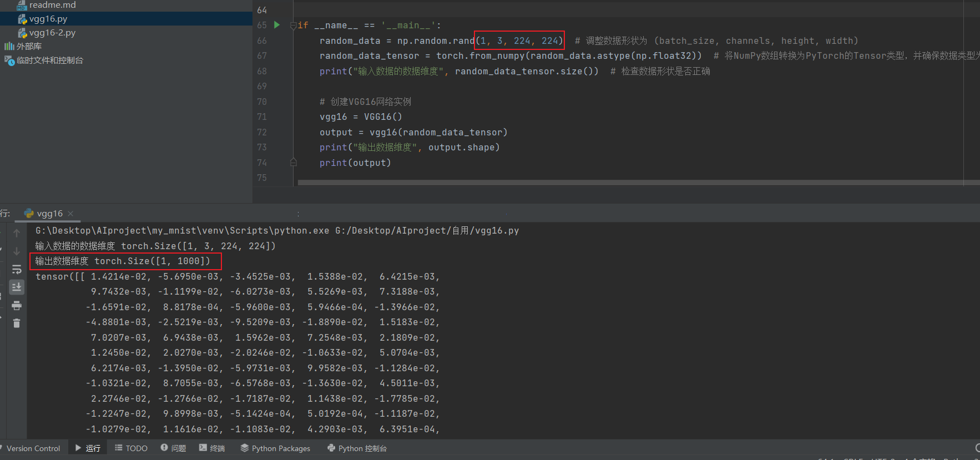Select the vgg16 run tab
The height and width of the screenshot is (460, 980).
[49, 214]
